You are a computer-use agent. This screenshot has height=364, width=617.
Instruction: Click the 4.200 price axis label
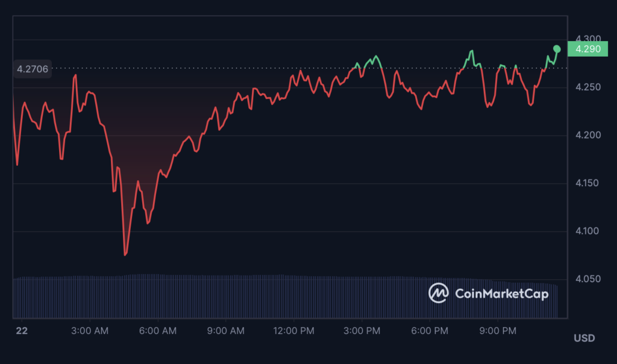[x=588, y=135]
